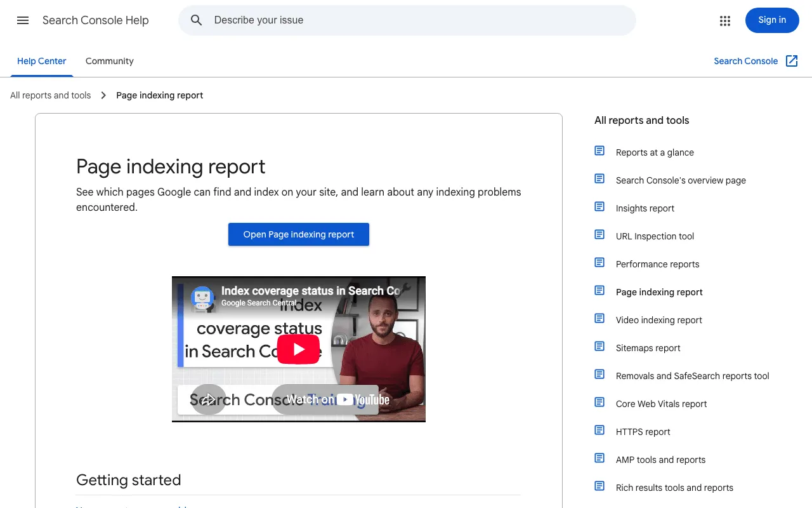Click the All reports and tools sidebar heading
This screenshot has width=812, height=508.
[642, 120]
